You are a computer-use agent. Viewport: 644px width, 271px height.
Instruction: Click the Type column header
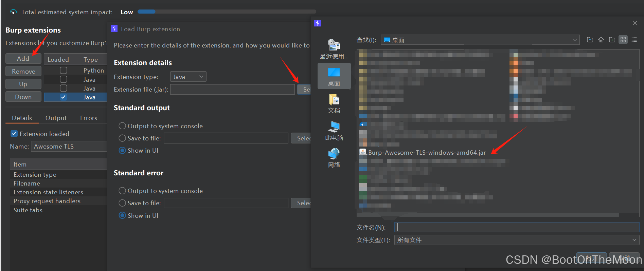tap(94, 59)
